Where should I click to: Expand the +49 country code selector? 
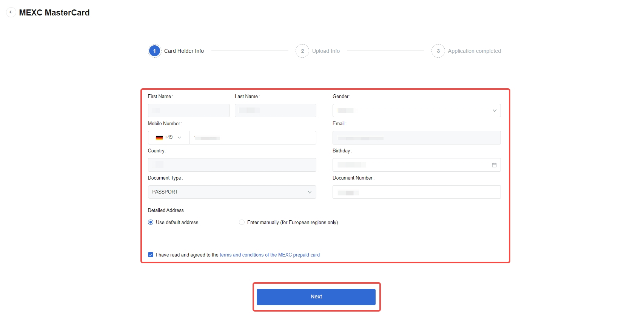click(x=169, y=138)
